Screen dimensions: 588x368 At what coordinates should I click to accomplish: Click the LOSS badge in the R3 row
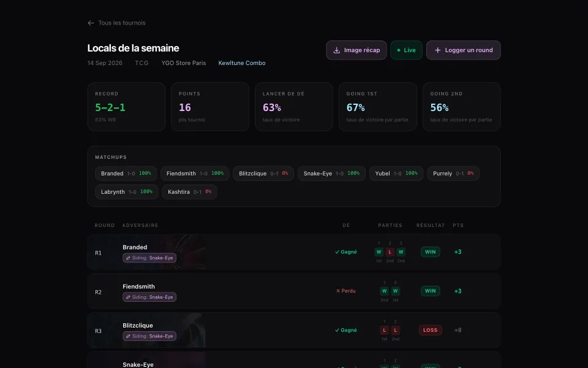(x=430, y=330)
